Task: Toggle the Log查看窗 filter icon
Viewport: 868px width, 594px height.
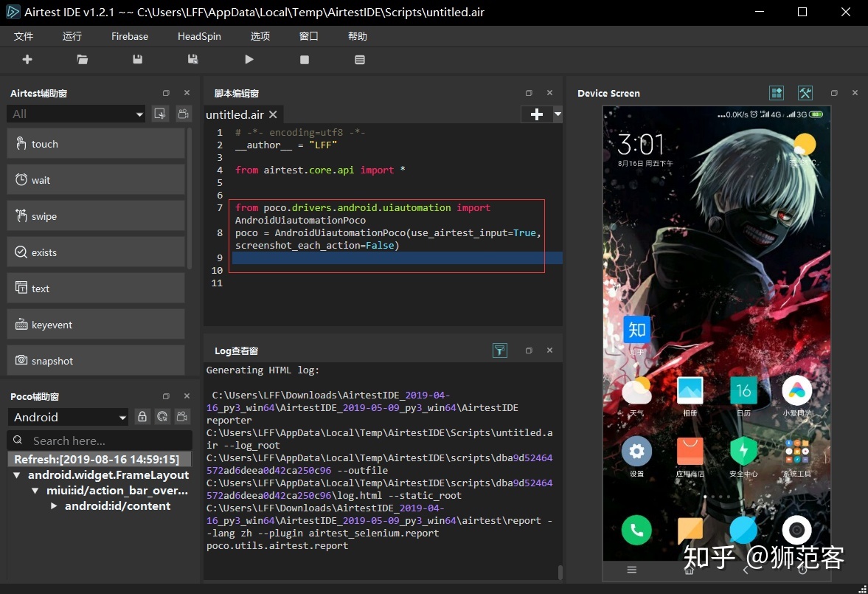Action: click(500, 350)
